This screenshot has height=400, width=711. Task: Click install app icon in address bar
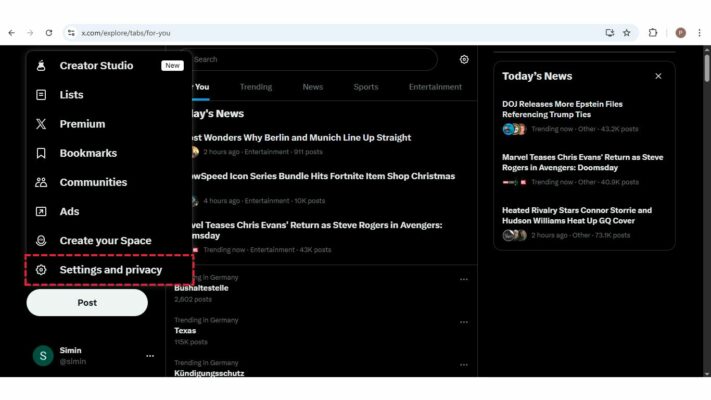pyautogui.click(x=609, y=33)
